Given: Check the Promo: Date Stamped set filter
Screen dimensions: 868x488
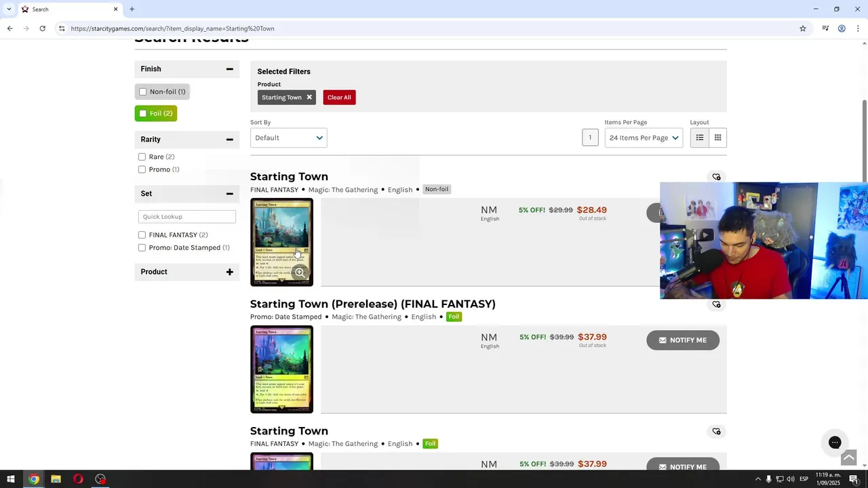Looking at the screenshot, I should point(142,248).
